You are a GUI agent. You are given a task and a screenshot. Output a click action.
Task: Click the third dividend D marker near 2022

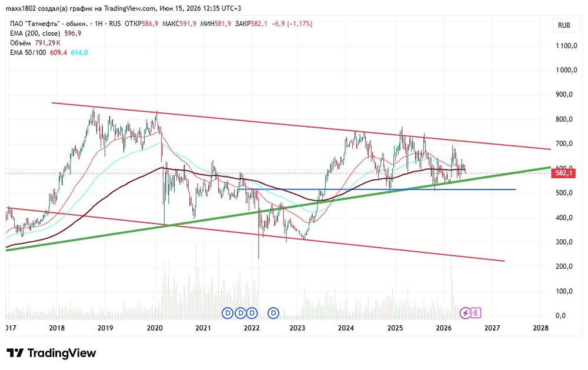252,312
